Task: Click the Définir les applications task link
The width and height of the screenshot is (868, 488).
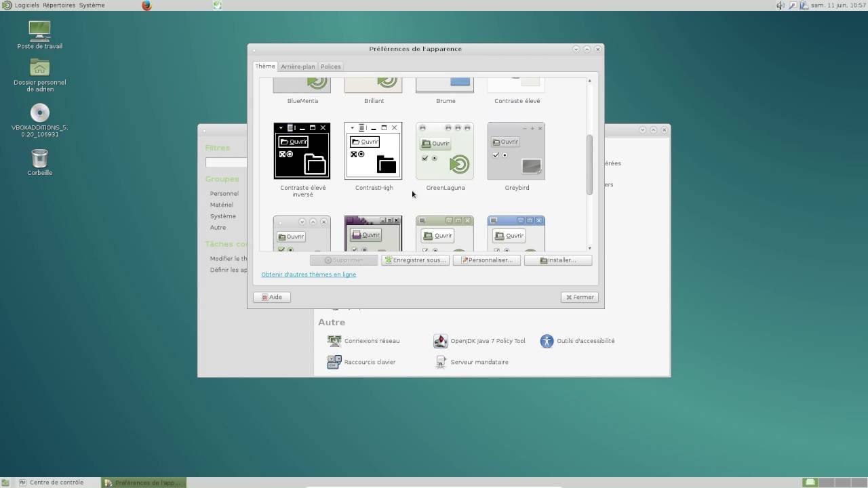Action: click(229, 270)
